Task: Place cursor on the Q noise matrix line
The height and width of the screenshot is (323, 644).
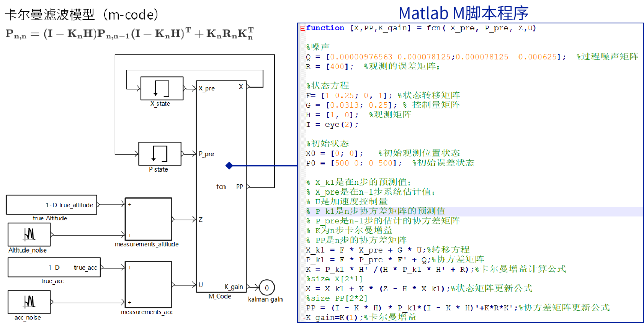Action: (x=421, y=57)
